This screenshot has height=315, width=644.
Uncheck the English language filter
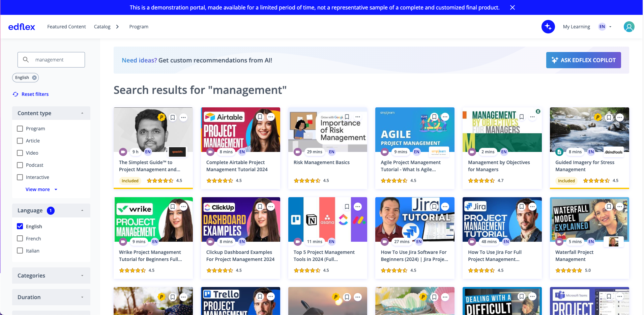[x=20, y=227]
